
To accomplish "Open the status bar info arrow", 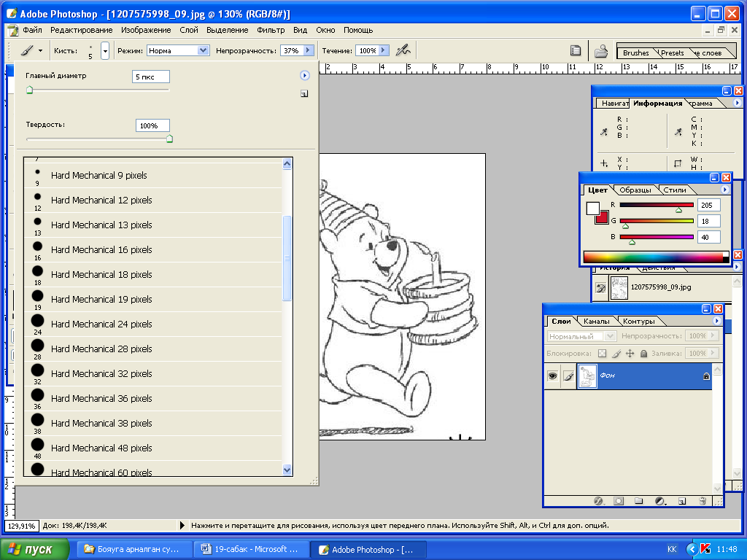I will click(182, 526).
